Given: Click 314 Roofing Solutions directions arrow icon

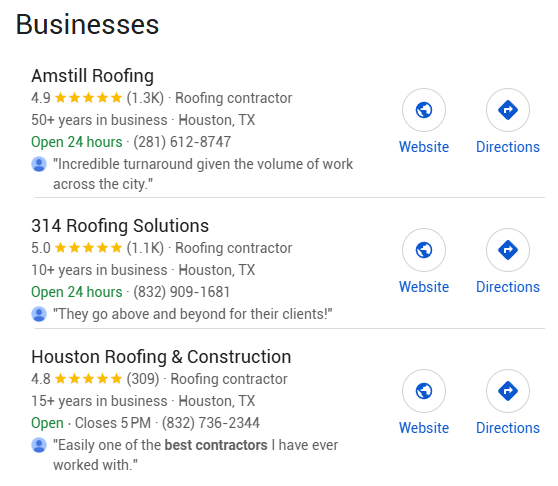Looking at the screenshot, I should pyautogui.click(x=508, y=250).
